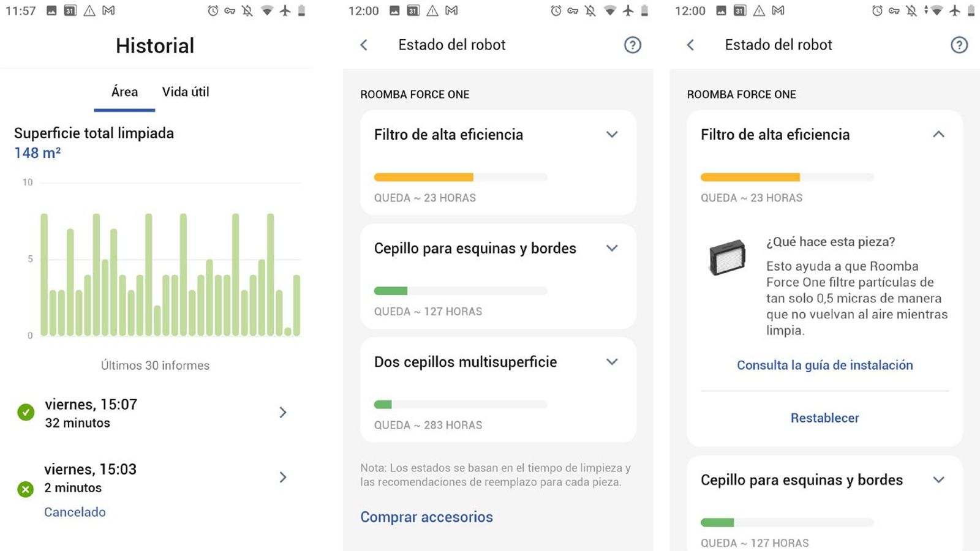Select the Área tab
This screenshot has height=551, width=980.
124,92
